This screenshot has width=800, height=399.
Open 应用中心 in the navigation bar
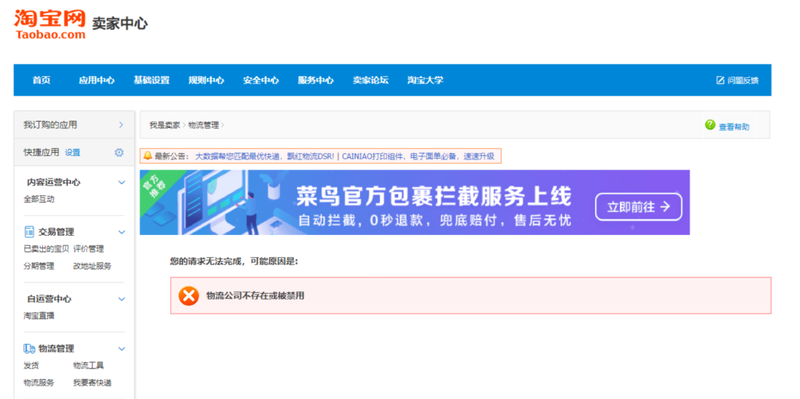tap(96, 80)
